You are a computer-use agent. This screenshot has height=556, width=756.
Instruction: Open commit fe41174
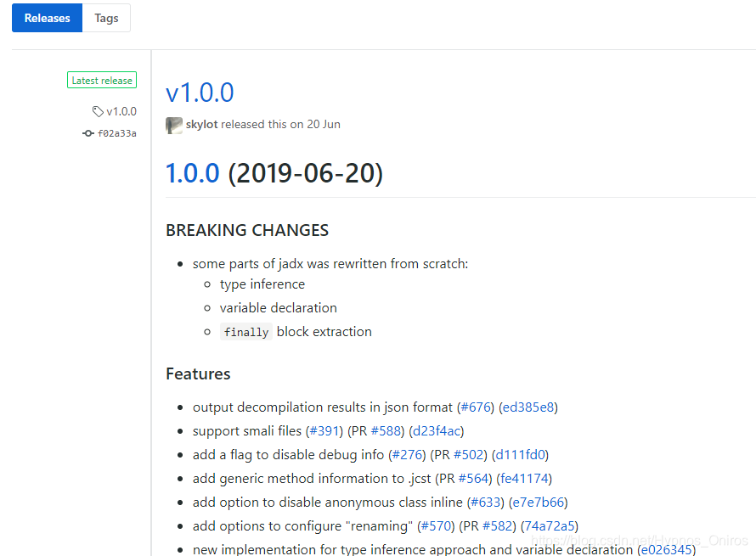coord(524,479)
